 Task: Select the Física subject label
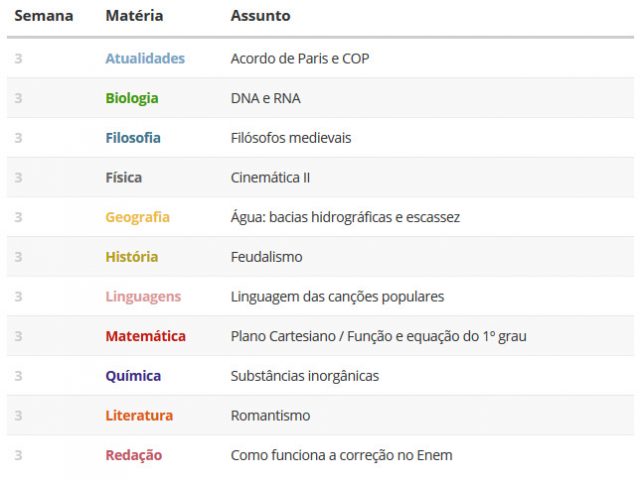tap(124, 177)
